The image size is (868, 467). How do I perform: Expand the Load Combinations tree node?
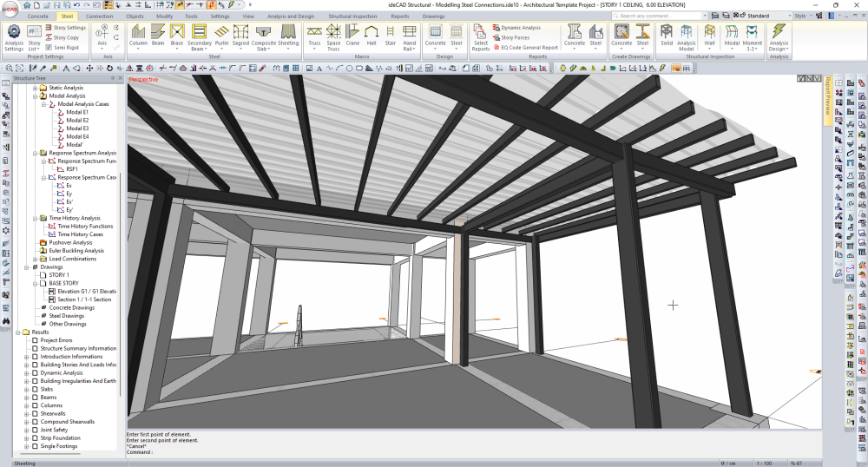(x=35, y=259)
